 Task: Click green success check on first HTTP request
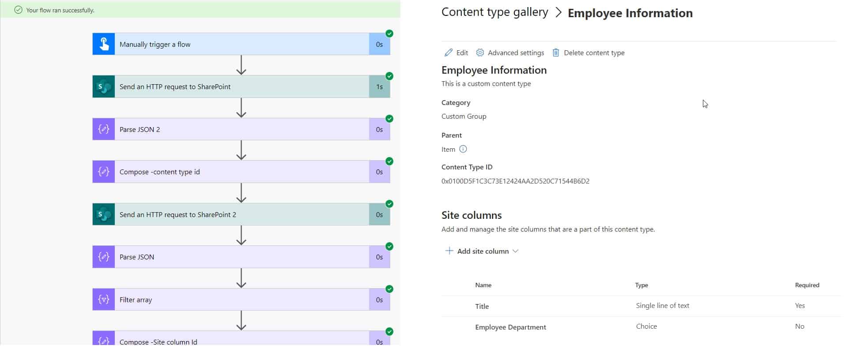coord(389,76)
